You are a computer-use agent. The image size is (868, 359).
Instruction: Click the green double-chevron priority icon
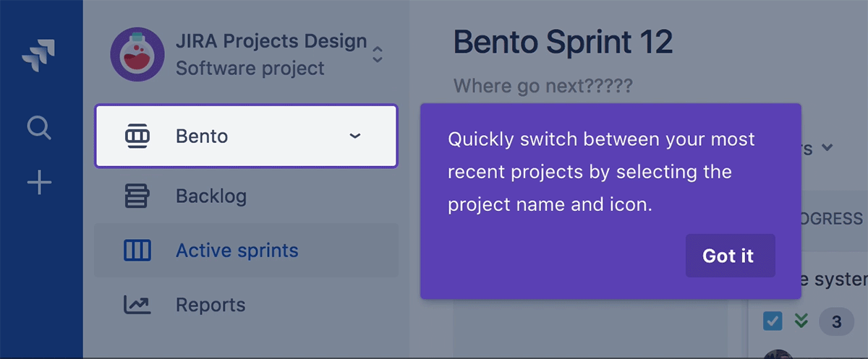801,321
